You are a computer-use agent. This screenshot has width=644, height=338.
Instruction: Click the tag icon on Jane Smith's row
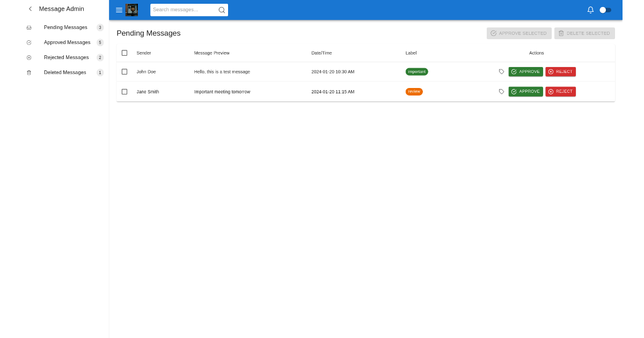click(x=501, y=91)
